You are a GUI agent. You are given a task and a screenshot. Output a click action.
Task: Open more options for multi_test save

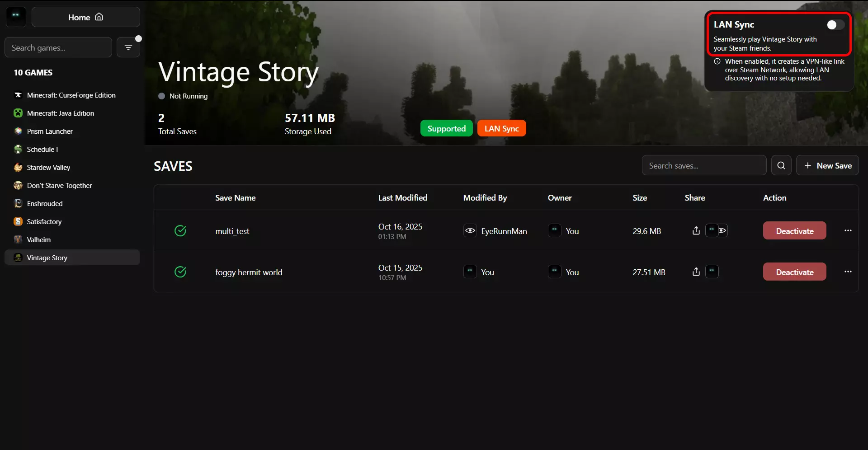tap(848, 230)
